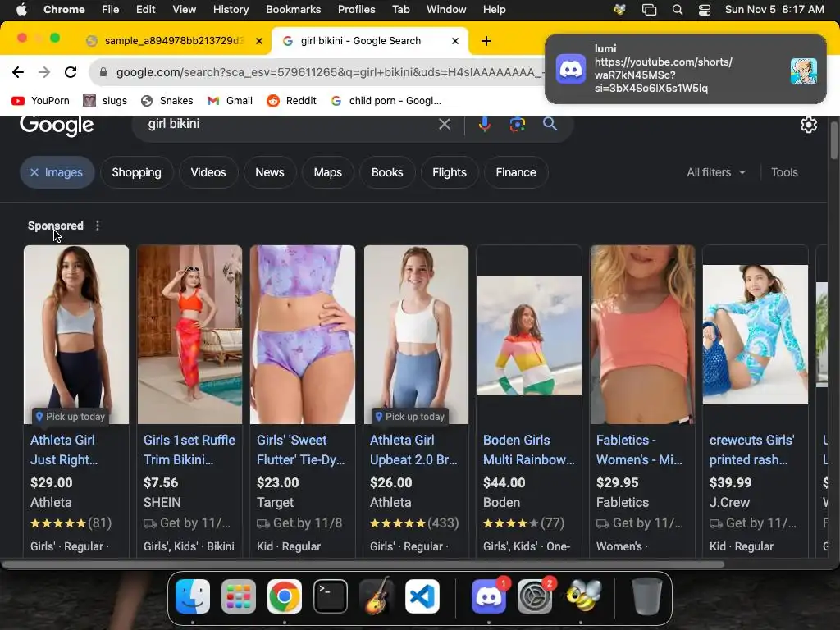Close the sample_a894978bb213729d tab
The height and width of the screenshot is (630, 840).
[259, 41]
